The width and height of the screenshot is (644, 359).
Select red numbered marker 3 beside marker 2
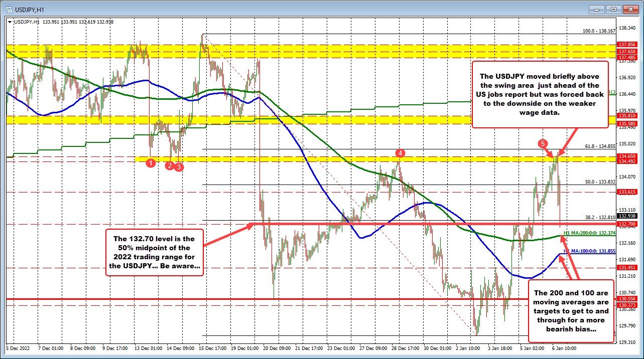click(x=179, y=167)
